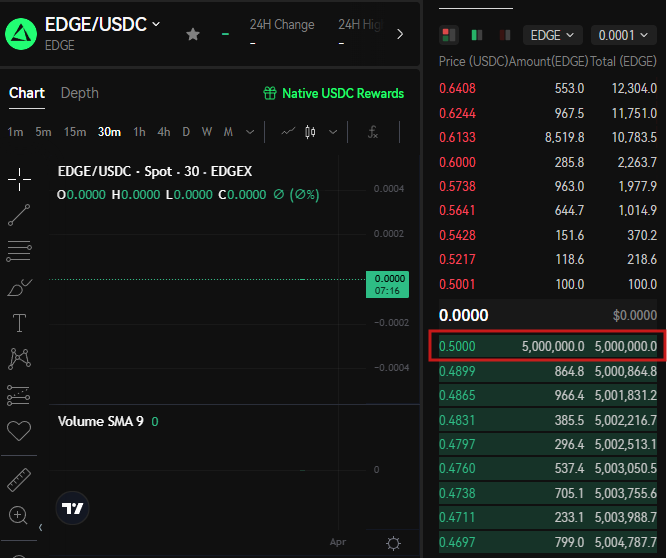Click ask price 0.6000
The height and width of the screenshot is (558, 667).
pyautogui.click(x=457, y=162)
